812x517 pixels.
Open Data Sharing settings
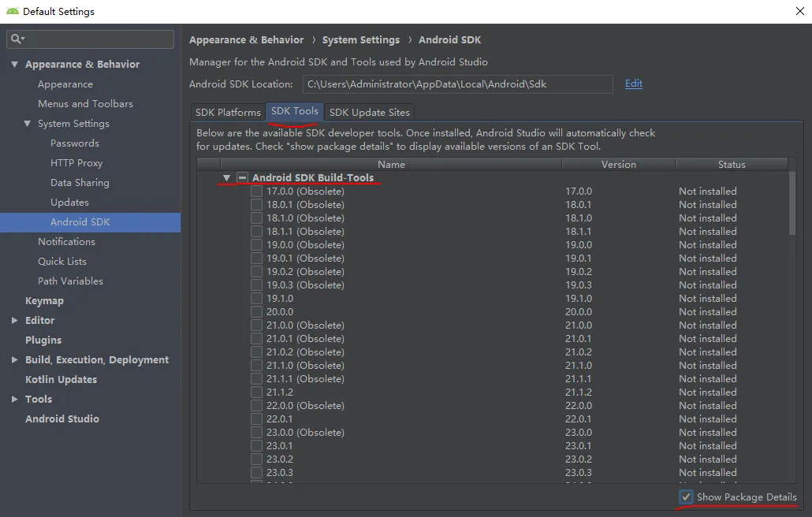(x=80, y=182)
